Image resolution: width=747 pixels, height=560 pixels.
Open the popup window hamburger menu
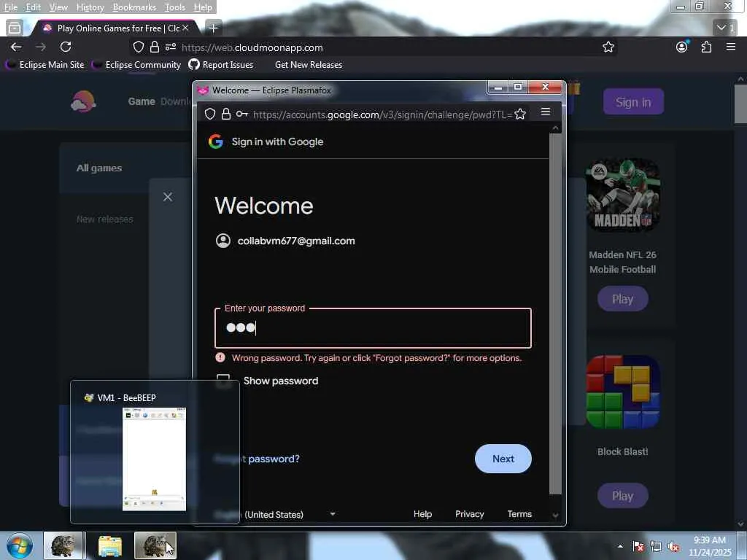tap(546, 112)
